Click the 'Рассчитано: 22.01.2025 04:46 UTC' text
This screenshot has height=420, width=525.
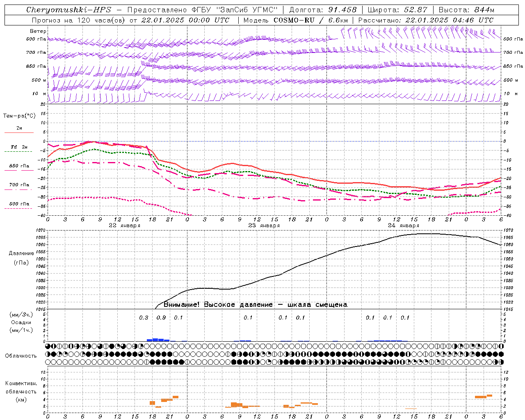tap(426, 20)
